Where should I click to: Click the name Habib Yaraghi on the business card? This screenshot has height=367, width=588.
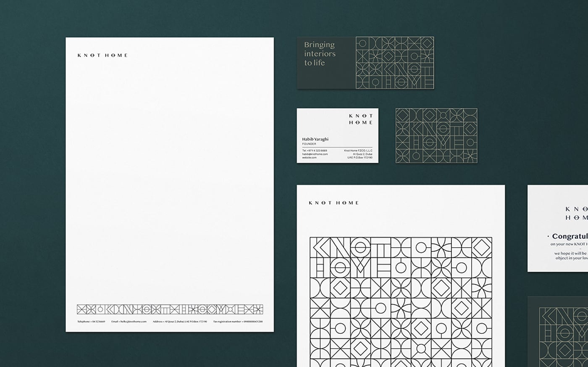pyautogui.click(x=315, y=139)
